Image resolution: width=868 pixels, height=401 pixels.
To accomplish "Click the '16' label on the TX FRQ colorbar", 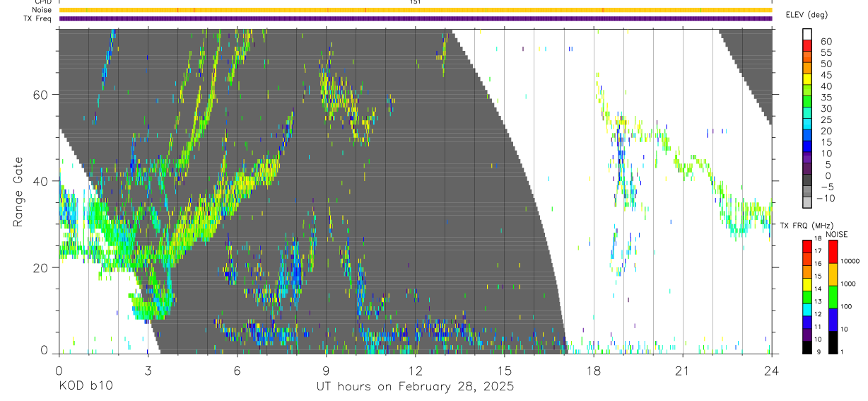I will pyautogui.click(x=819, y=264).
